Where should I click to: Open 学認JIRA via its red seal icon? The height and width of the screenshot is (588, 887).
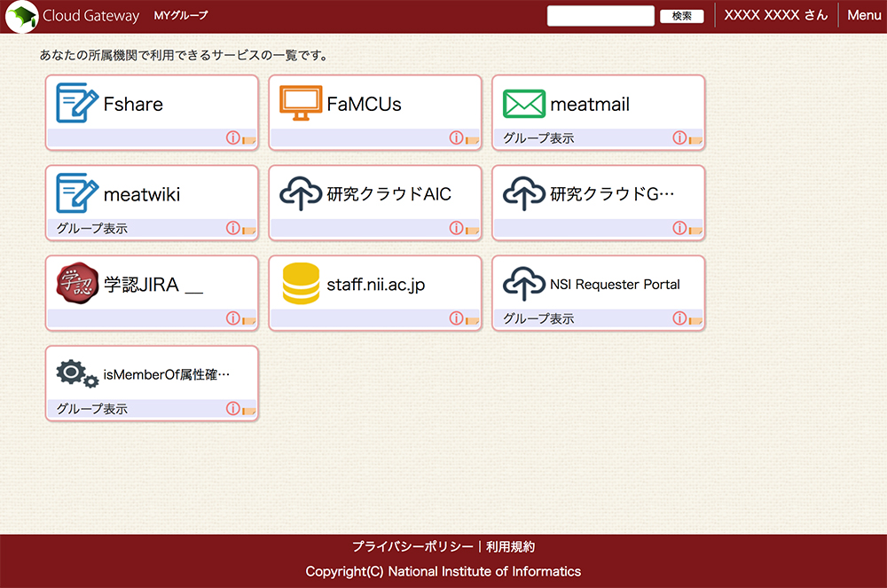(77, 284)
